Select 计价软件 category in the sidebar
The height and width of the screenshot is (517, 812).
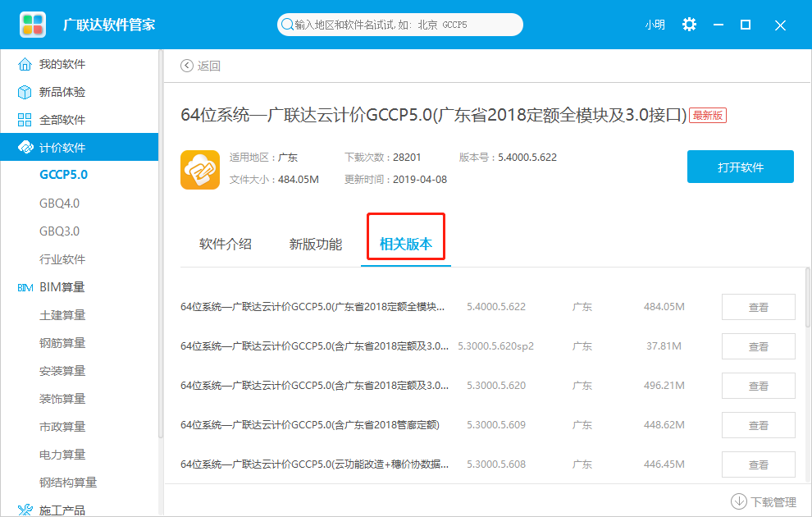coord(80,147)
